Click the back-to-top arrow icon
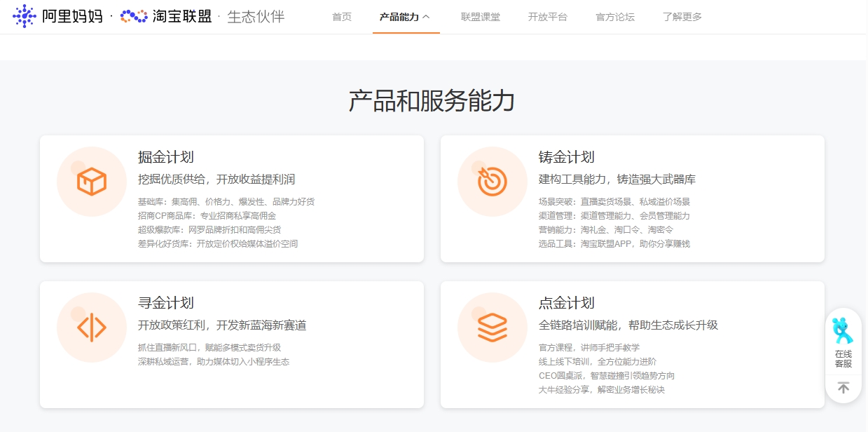Viewport: 868px width, 432px height. [843, 388]
